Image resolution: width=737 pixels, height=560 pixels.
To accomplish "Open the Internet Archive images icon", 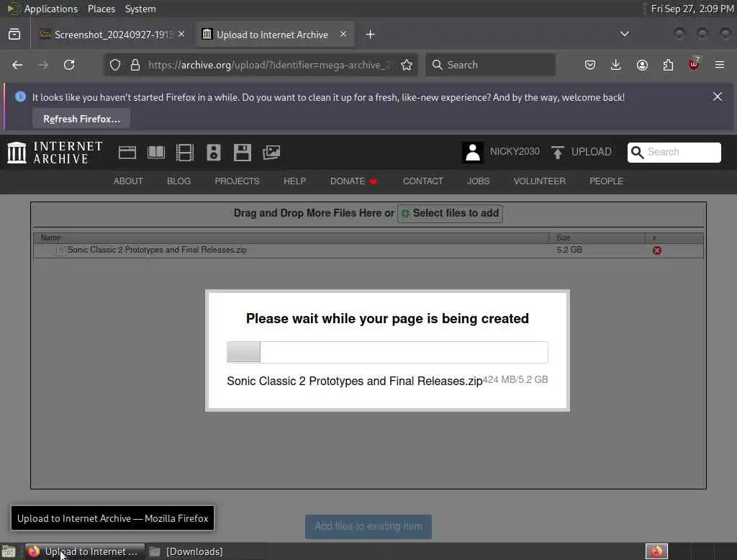I will 271,153.
